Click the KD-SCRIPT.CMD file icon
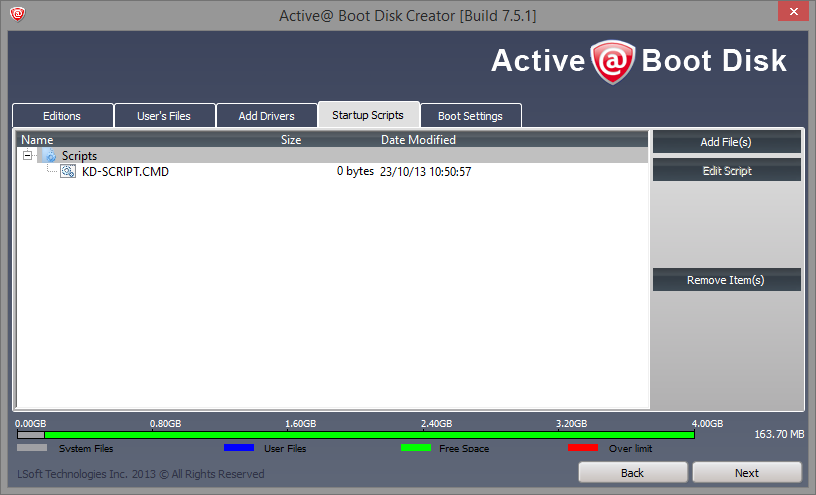The width and height of the screenshot is (816, 495). click(68, 172)
